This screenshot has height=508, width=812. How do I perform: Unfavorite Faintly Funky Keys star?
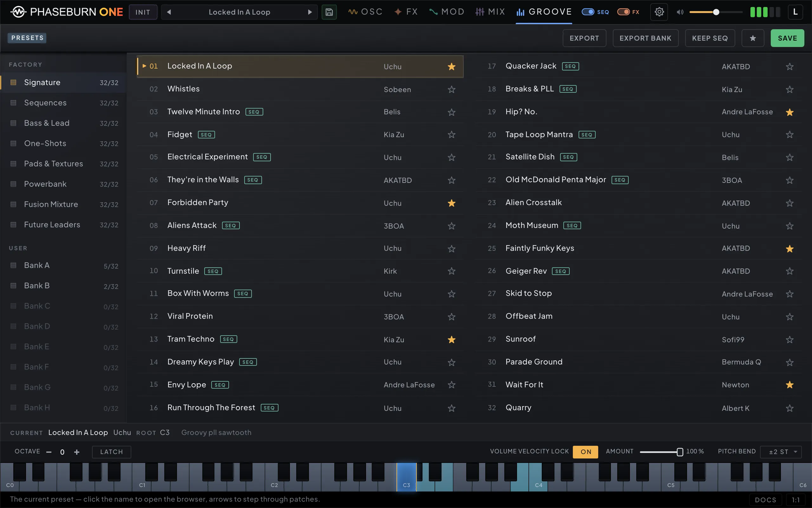click(789, 249)
